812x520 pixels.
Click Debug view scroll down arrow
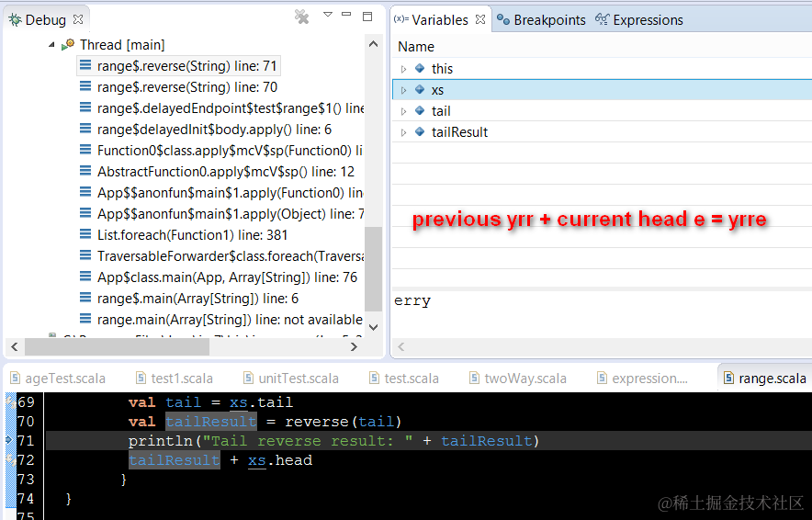click(373, 327)
